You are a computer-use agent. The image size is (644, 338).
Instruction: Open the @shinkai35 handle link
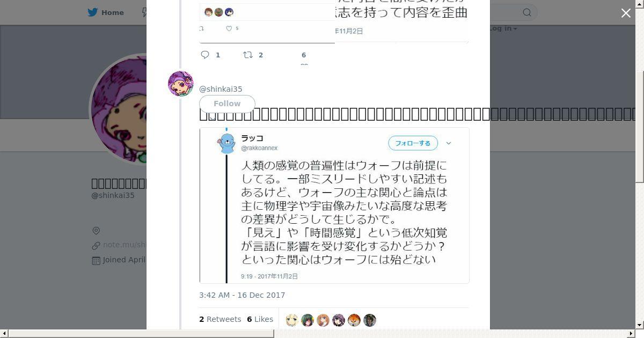pyautogui.click(x=221, y=89)
